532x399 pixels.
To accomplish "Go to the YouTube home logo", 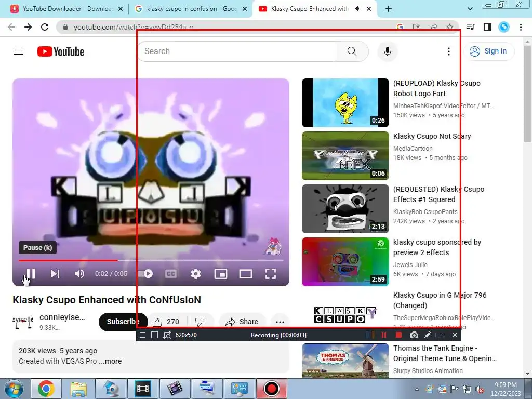I will [x=61, y=51].
